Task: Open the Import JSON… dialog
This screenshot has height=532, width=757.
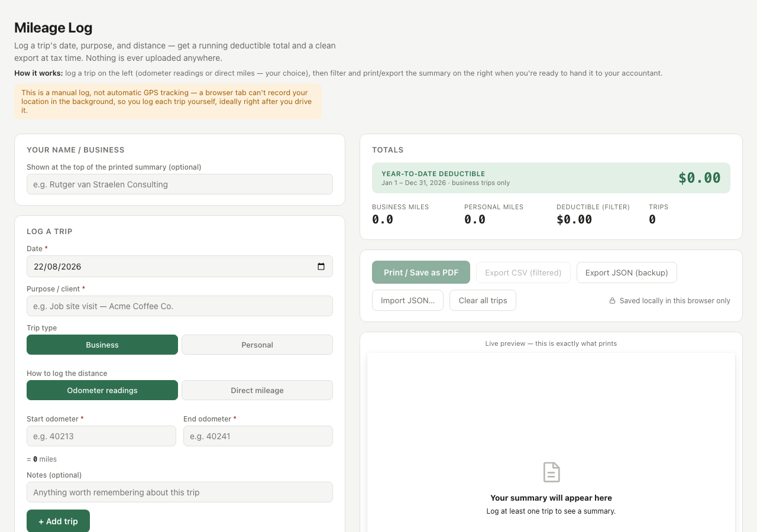Action: [x=407, y=300]
